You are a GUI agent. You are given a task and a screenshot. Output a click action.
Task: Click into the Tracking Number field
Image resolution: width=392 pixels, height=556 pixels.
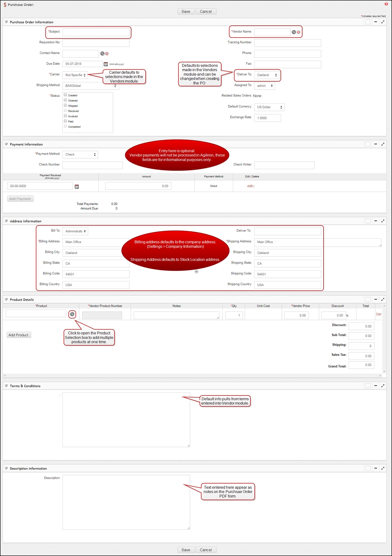pyautogui.click(x=288, y=43)
